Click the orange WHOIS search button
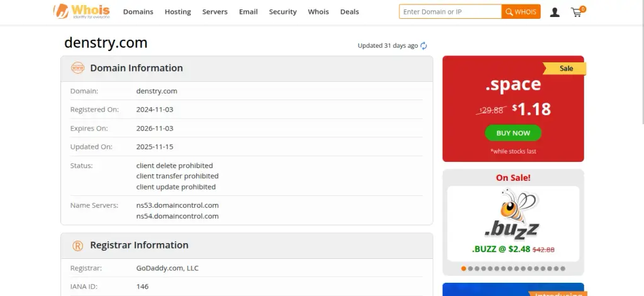Viewport: 644px width, 296px height. (521, 11)
